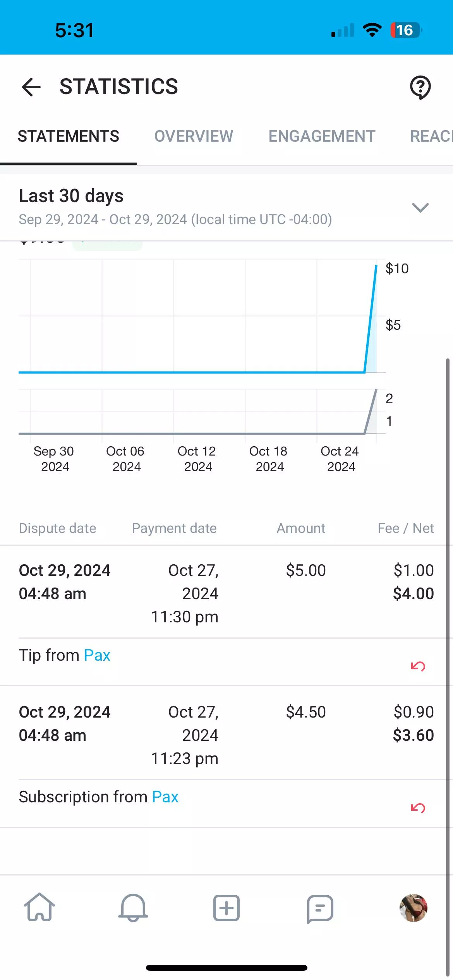Open the messages chat icon
453x980 pixels.
pos(320,908)
